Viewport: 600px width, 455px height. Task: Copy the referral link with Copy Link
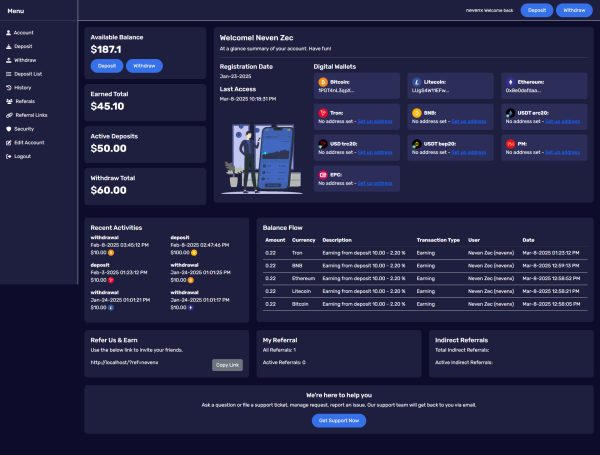pos(227,365)
